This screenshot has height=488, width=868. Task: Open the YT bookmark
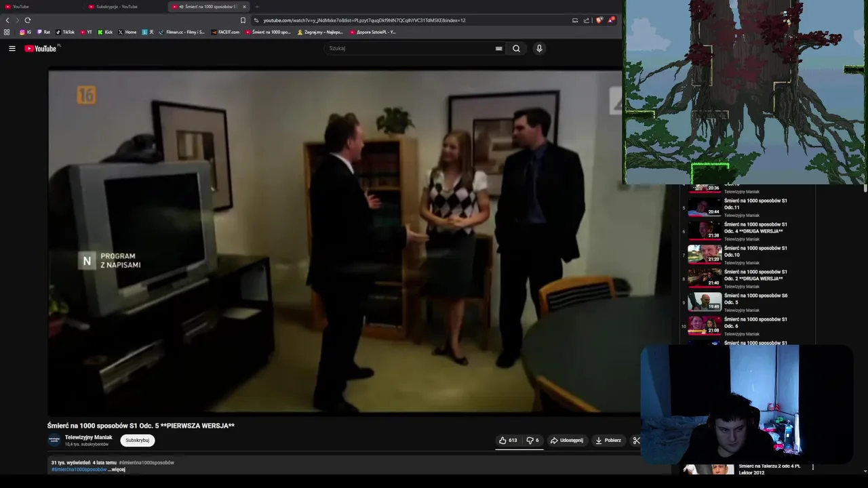click(x=86, y=32)
